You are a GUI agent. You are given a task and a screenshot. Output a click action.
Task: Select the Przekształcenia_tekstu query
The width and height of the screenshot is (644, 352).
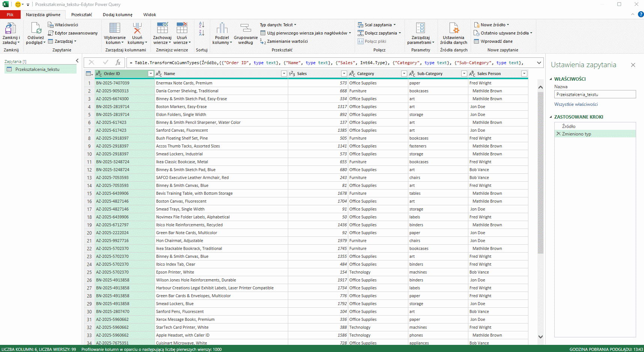pyautogui.click(x=41, y=69)
